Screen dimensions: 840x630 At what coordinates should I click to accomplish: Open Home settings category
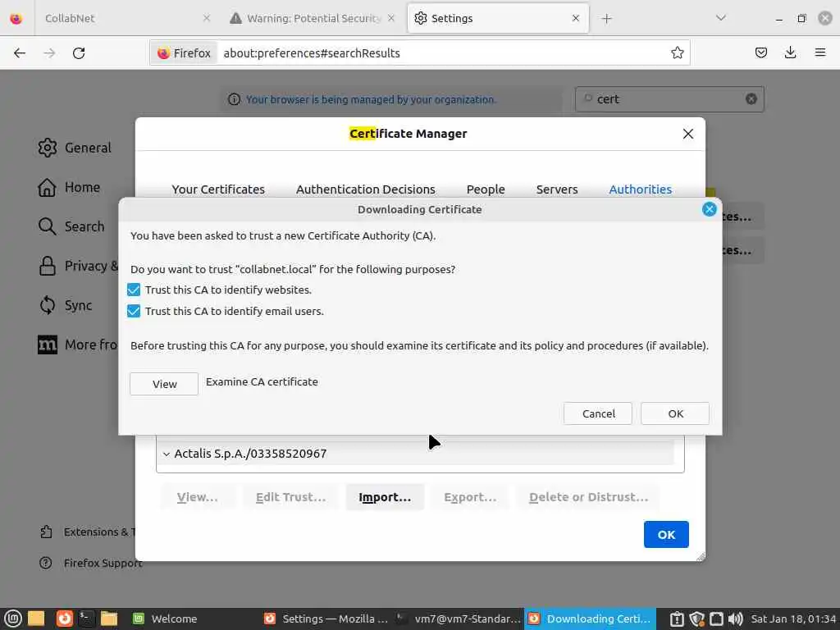pyautogui.click(x=69, y=188)
